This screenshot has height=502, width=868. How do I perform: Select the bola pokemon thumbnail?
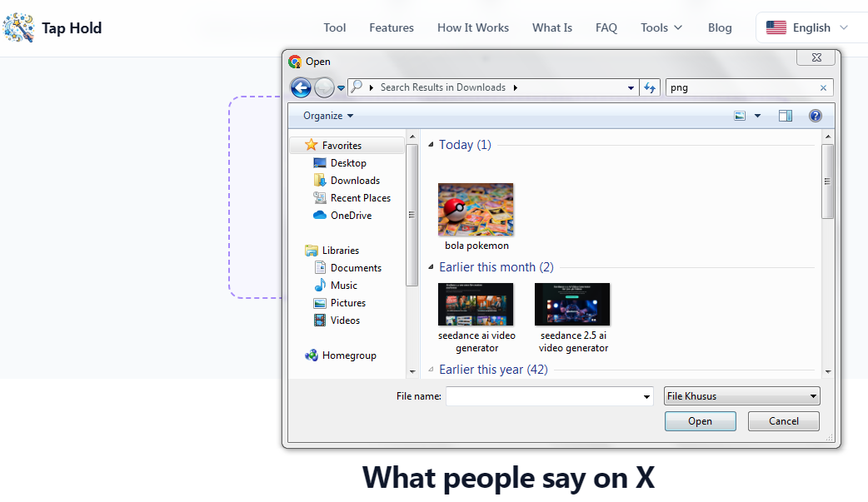tap(476, 210)
